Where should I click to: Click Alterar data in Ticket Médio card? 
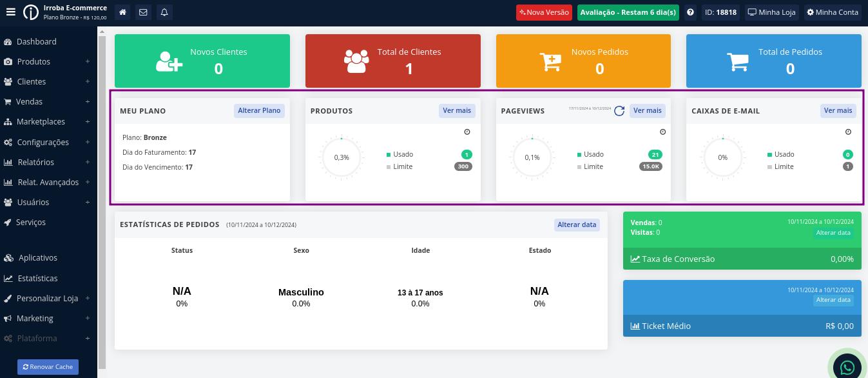[833, 300]
